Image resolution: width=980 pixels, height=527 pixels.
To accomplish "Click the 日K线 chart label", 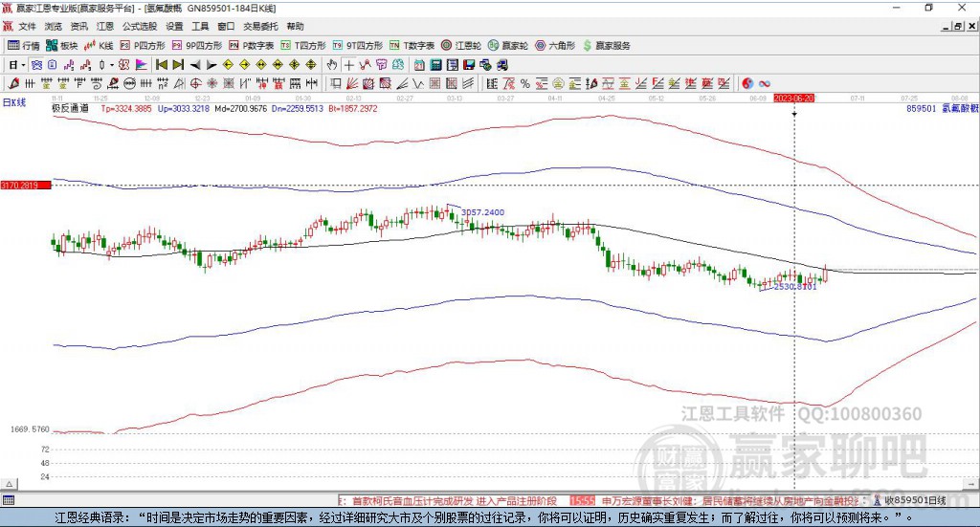I will point(13,102).
